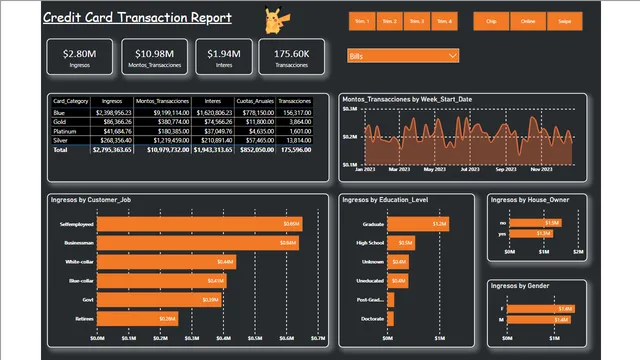
Task: Select the Trim. 2 quarter slicer button
Action: (389, 21)
